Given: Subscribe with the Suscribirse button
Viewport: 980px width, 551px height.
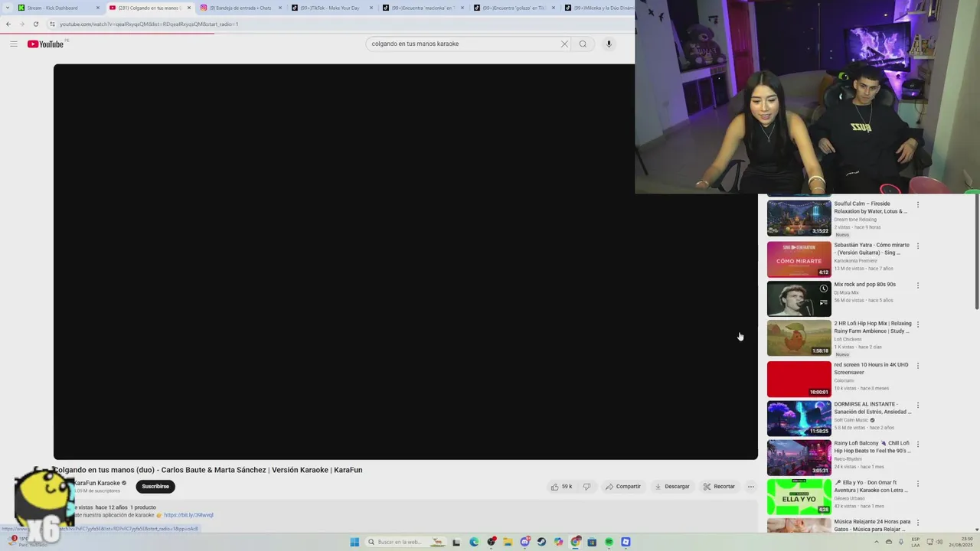Looking at the screenshot, I should pos(155,486).
